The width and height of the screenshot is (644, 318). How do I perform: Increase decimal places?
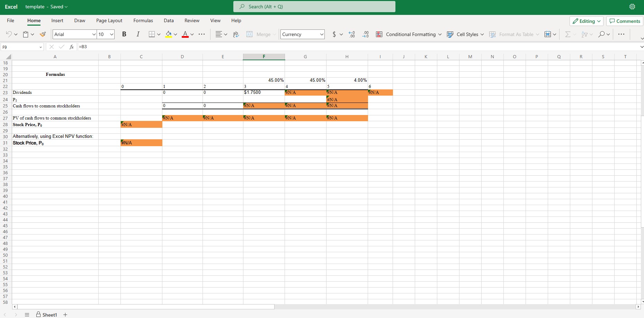[x=351, y=34]
